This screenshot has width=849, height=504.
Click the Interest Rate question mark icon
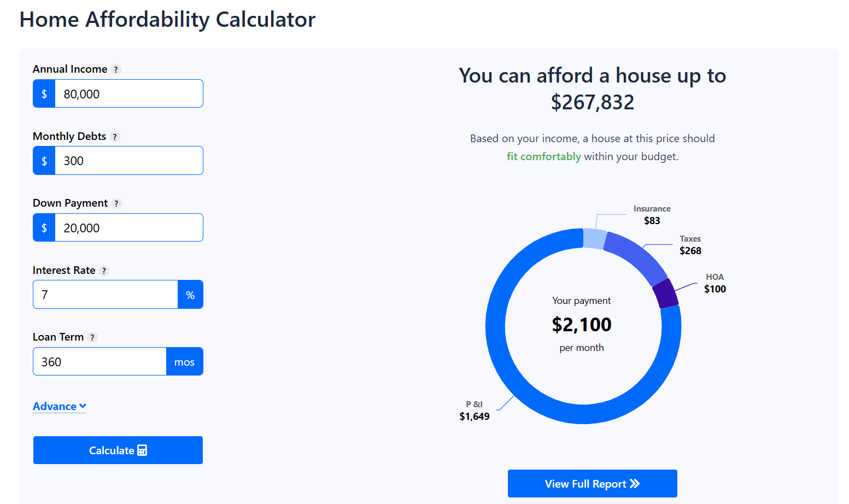[104, 270]
